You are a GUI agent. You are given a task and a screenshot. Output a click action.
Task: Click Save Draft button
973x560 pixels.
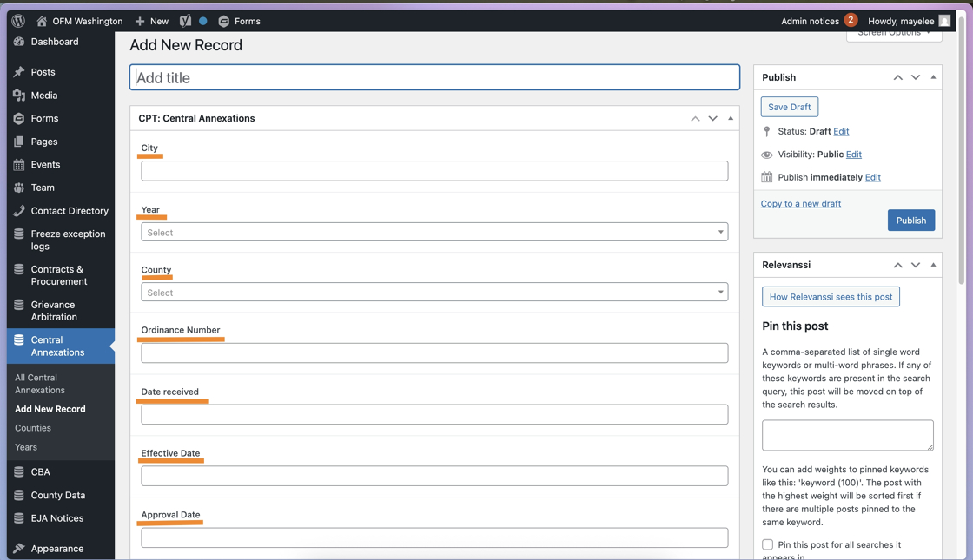[x=790, y=107]
